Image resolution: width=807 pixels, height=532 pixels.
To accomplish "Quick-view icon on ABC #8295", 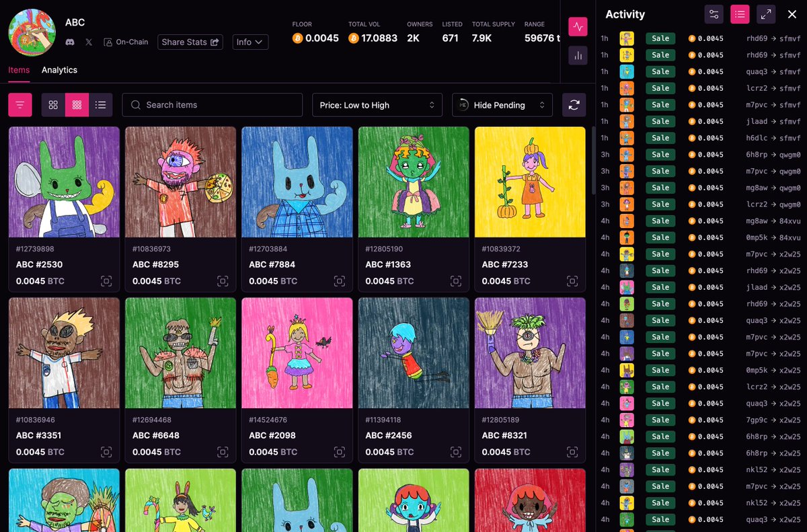I will [x=223, y=281].
